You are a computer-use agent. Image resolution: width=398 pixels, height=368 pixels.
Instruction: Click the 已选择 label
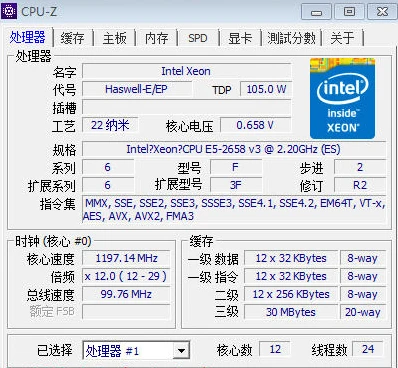55,350
